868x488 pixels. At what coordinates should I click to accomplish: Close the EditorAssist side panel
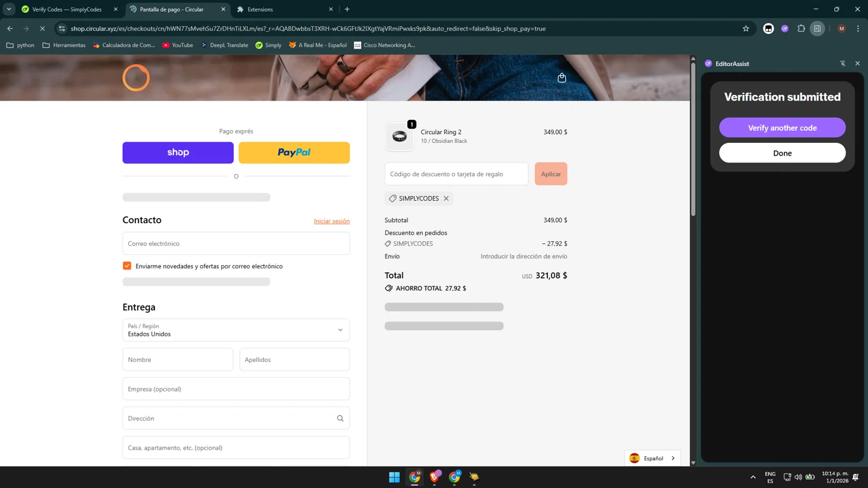click(x=858, y=64)
